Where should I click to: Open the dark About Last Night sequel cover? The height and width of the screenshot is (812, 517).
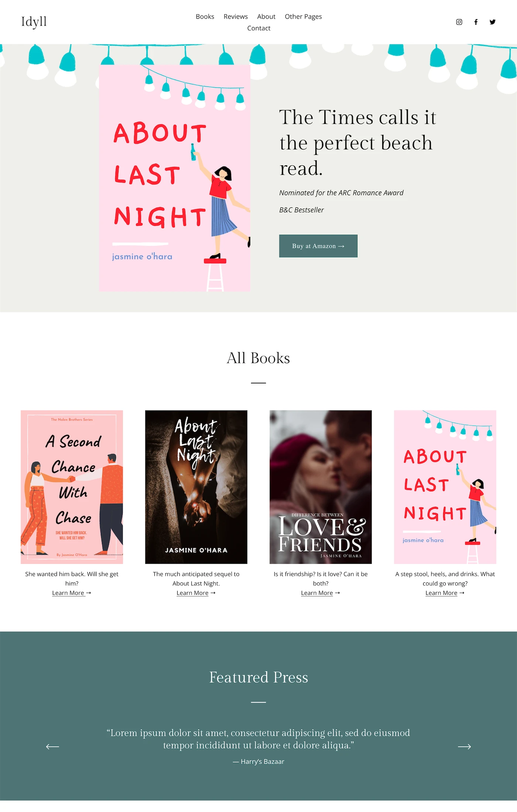click(x=196, y=487)
